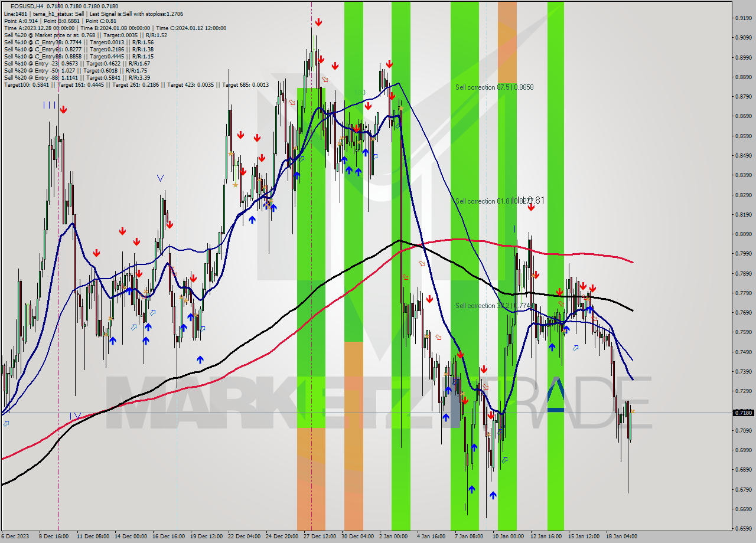Click the '30 Dec 04:00' time label
The image size is (756, 543).
point(357,537)
